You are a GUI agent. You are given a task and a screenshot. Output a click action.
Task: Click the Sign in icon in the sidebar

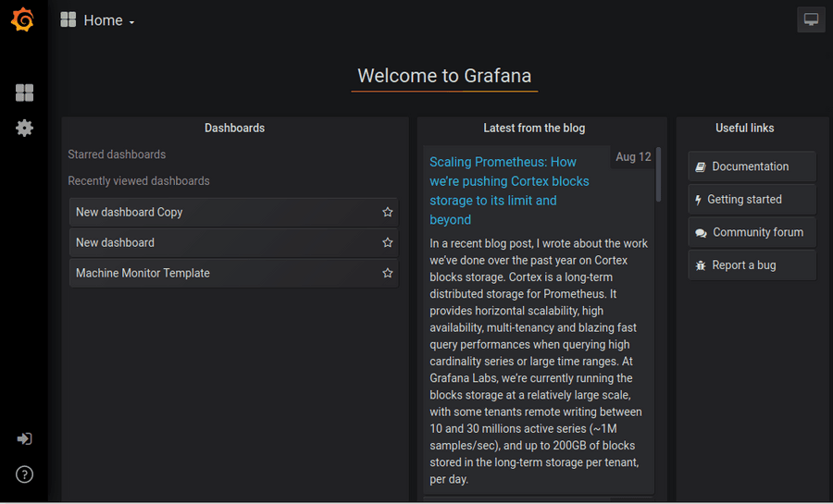coord(24,438)
